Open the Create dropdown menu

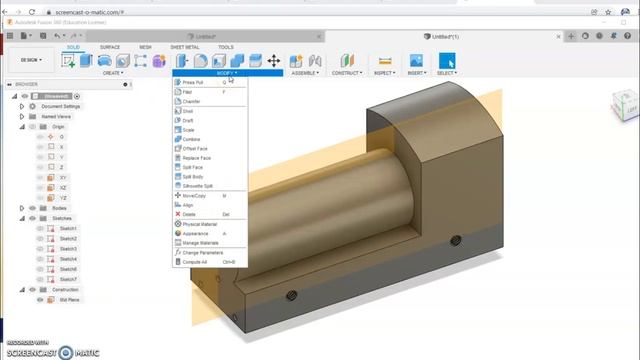pyautogui.click(x=113, y=73)
